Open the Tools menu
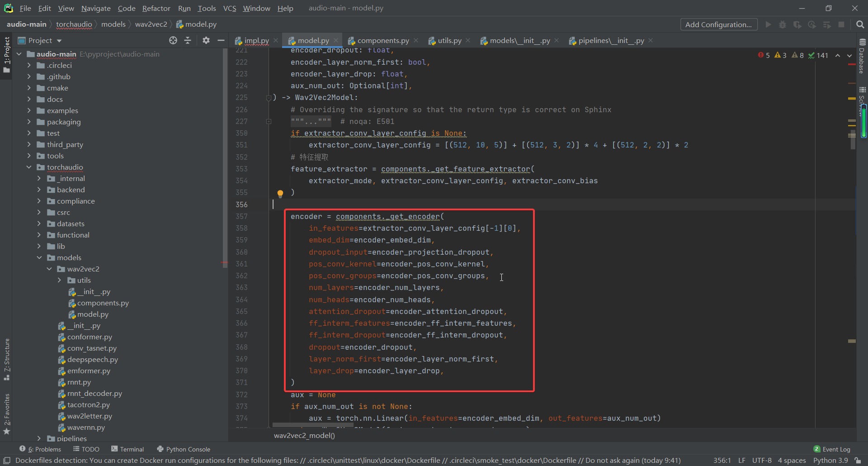 pyautogui.click(x=207, y=8)
